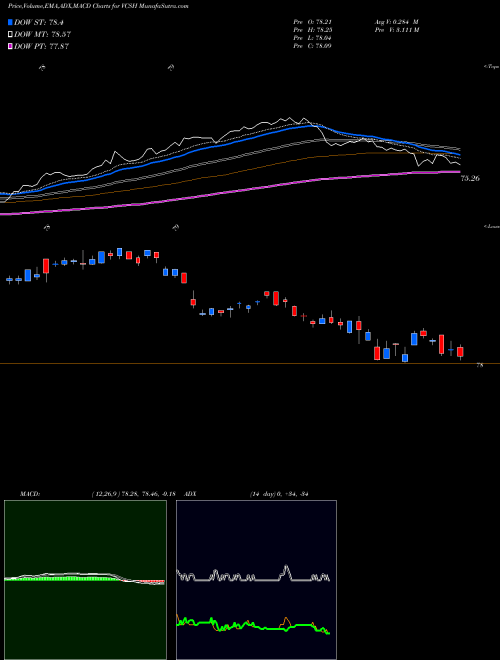Click the 'Pre H: 78.25' value

[x=313, y=30]
